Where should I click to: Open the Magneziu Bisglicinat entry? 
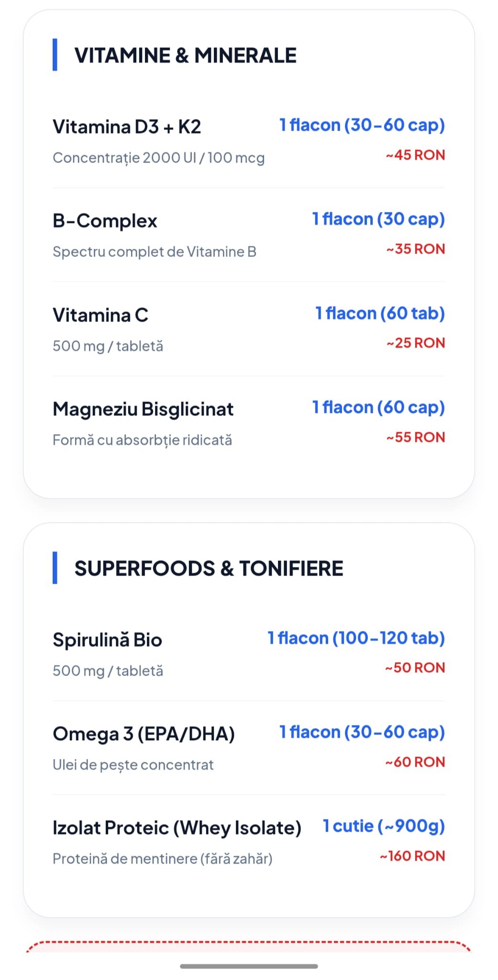[x=143, y=409]
